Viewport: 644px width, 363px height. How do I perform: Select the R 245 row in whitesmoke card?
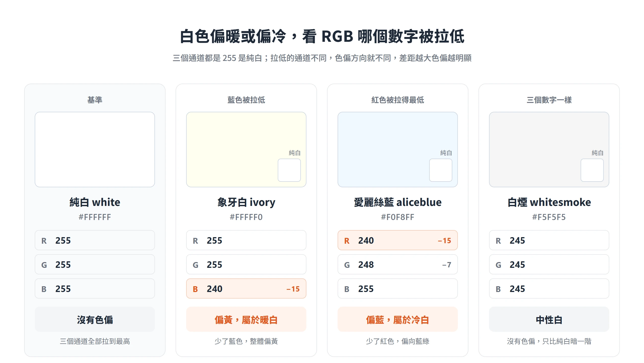[x=549, y=240]
